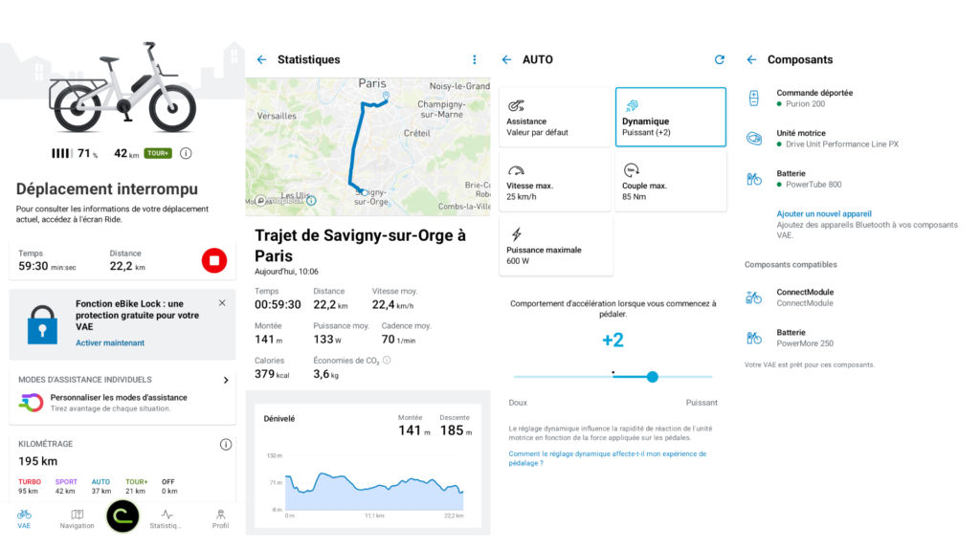Stop the ride with red stop button

point(213,260)
